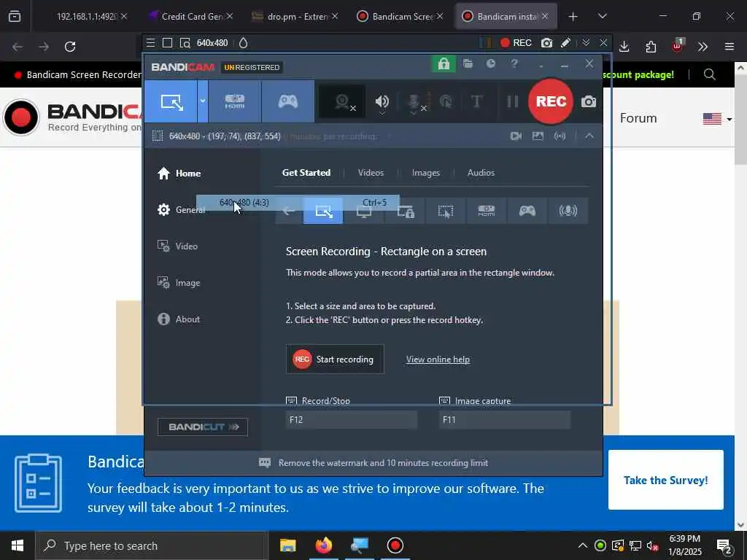Click the Start recording button

tap(335, 359)
